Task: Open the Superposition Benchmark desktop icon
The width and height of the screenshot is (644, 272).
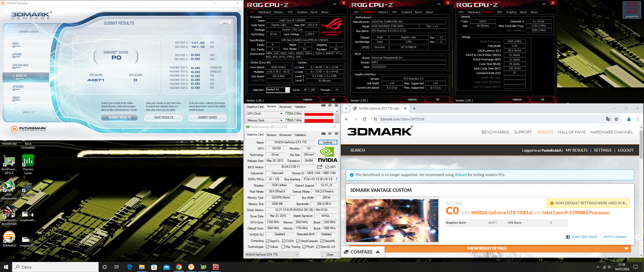Action: 9,215
